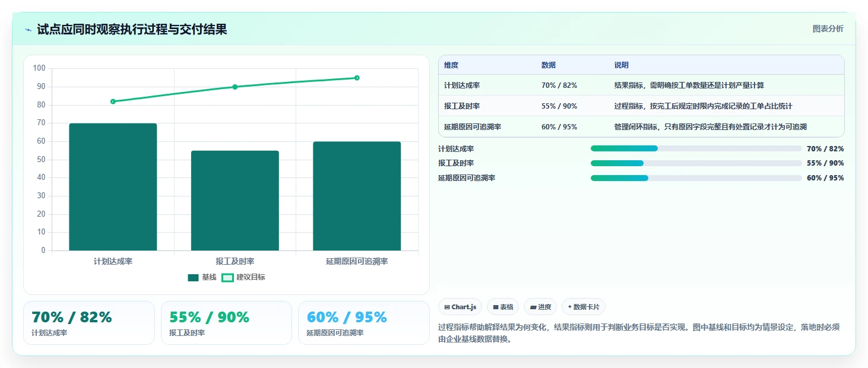Screen dimensions: 868x368
Task: Click the description starting 管理闭环指标
Action: [x=711, y=127]
